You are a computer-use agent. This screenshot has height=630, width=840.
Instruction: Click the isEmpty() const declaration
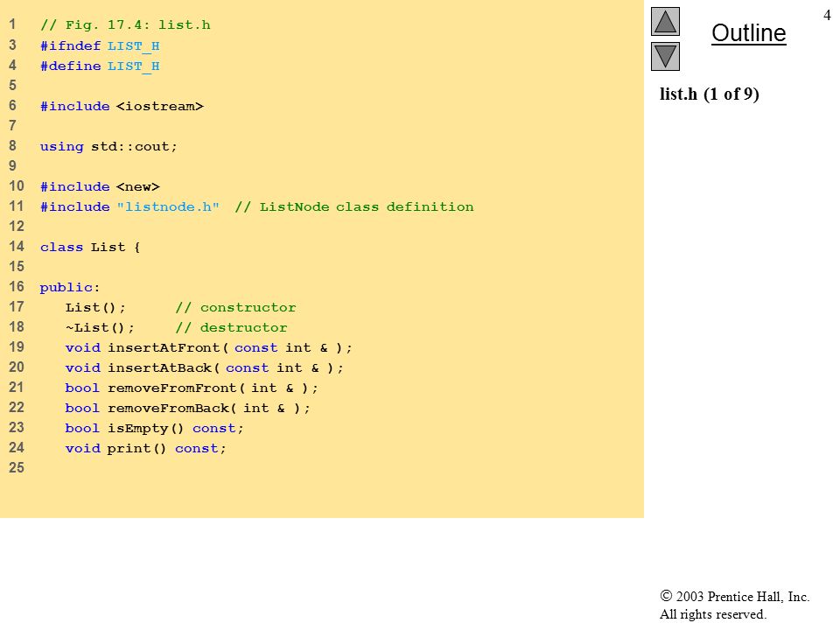point(154,429)
